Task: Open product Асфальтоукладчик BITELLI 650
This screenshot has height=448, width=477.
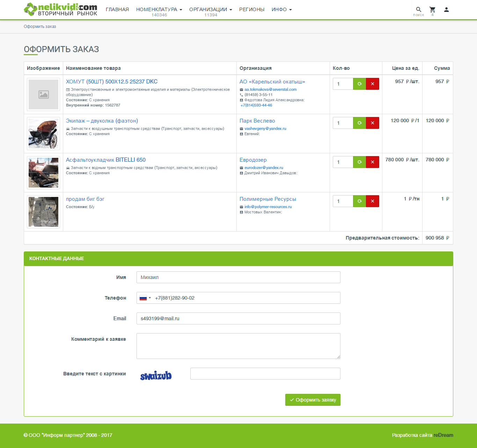Action: coord(106,160)
